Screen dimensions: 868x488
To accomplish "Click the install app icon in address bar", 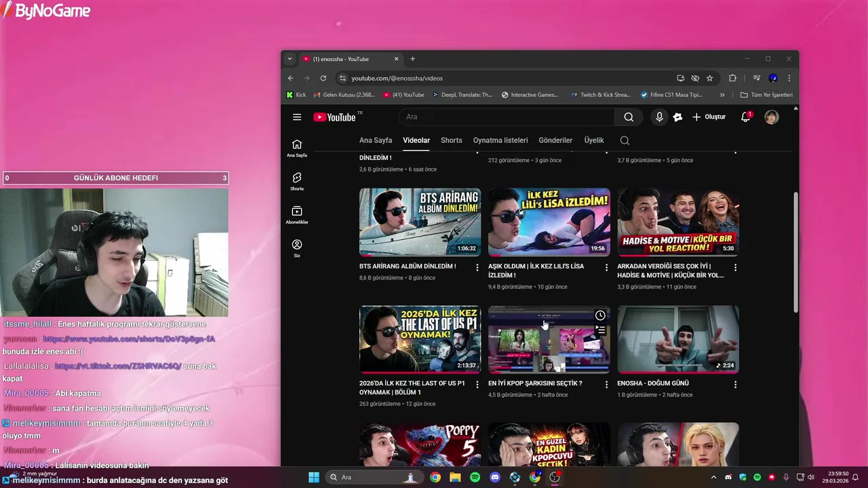I will coord(680,78).
